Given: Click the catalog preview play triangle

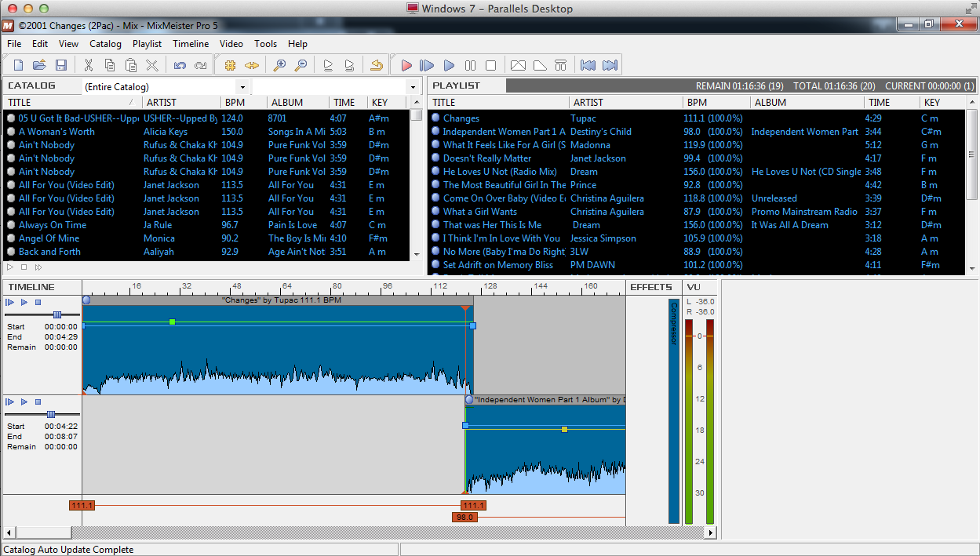Looking at the screenshot, I should pos(10,267).
